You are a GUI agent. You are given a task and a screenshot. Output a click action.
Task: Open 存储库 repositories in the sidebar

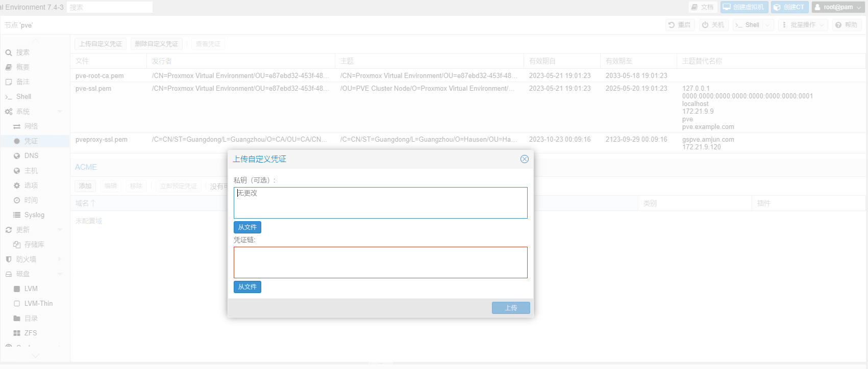[34, 245]
